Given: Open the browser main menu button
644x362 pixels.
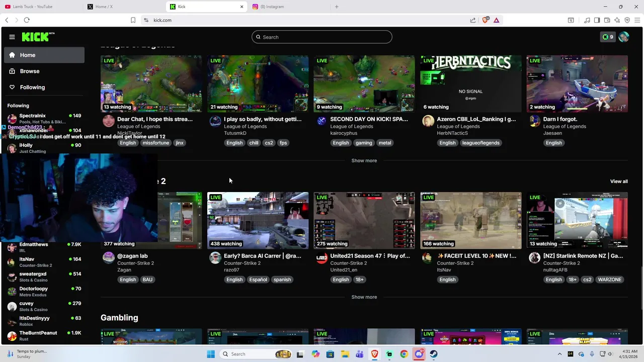Looking at the screenshot, I should (x=637, y=20).
